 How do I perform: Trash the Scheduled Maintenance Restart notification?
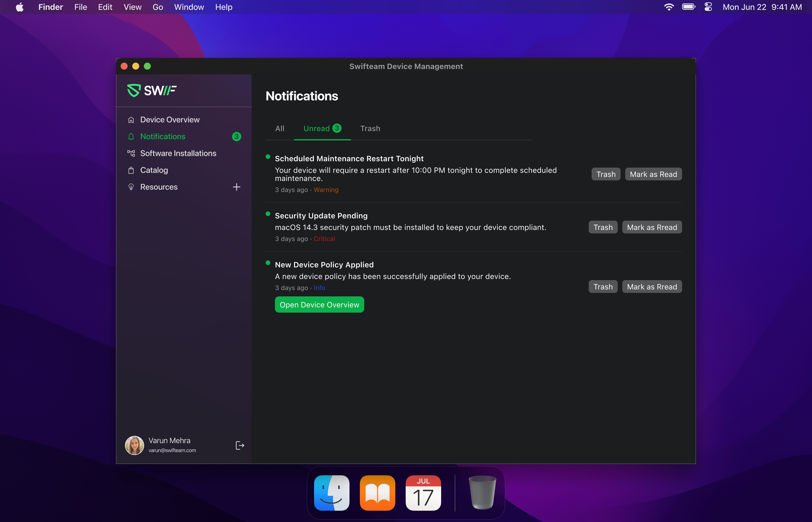click(606, 174)
